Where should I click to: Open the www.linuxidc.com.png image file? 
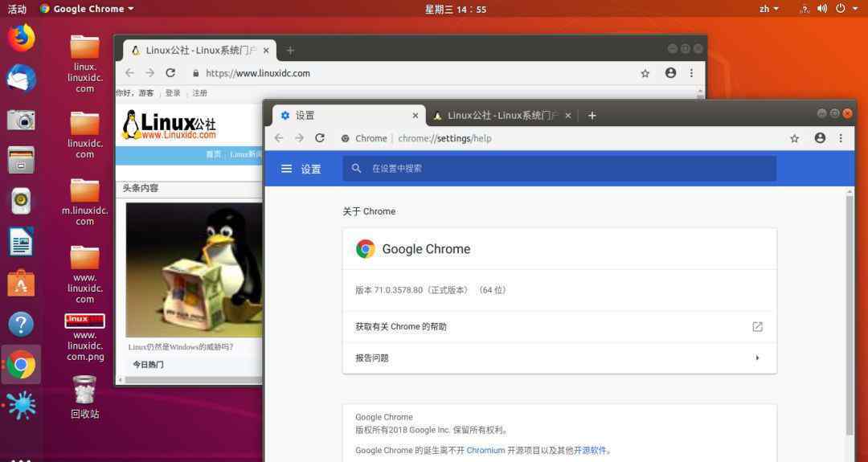pyautogui.click(x=84, y=337)
